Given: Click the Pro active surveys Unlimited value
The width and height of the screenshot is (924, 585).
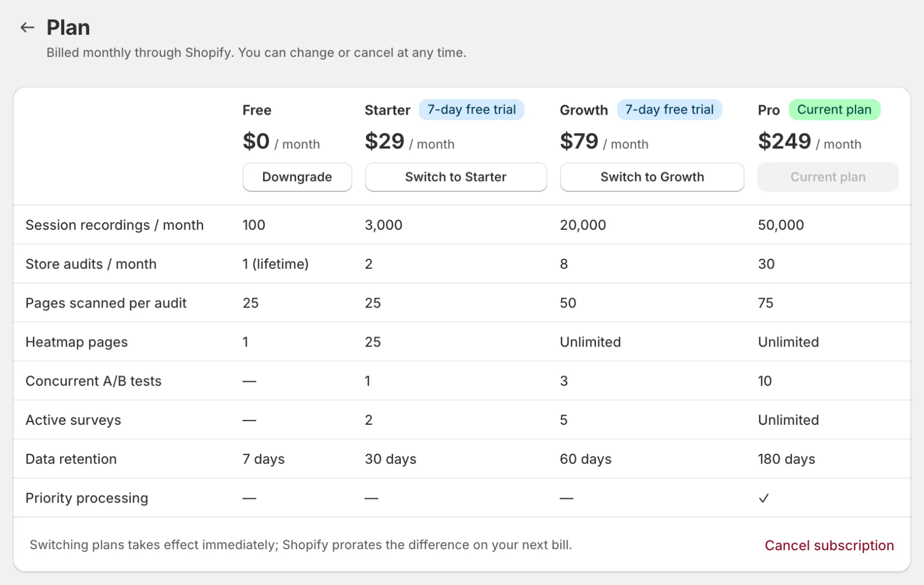Looking at the screenshot, I should [788, 420].
